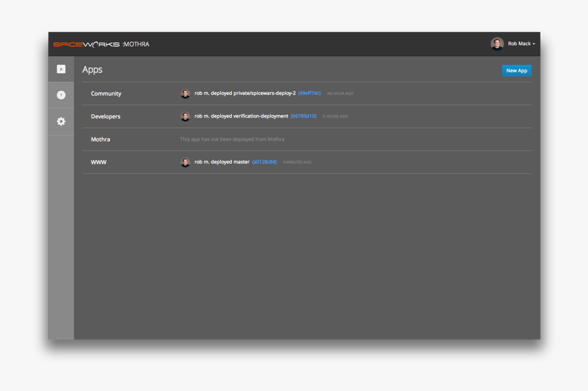This screenshot has width=588, height=391.
Task: Open commit link 49eff74c
Action: (309, 94)
